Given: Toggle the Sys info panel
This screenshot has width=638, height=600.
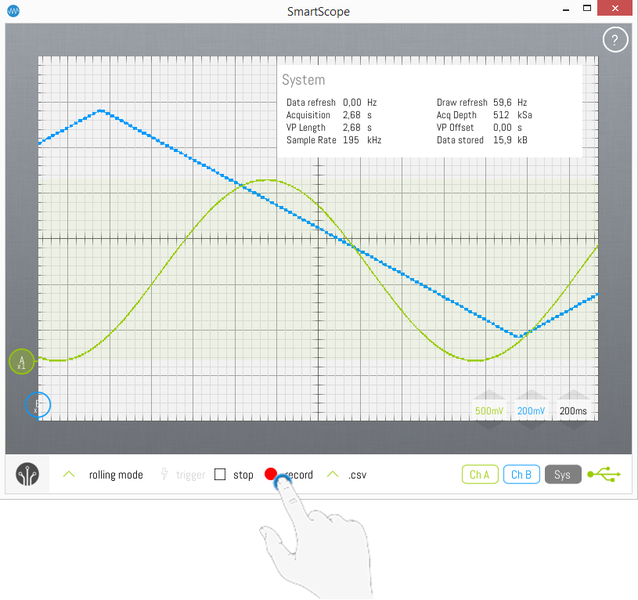Looking at the screenshot, I should (x=562, y=474).
